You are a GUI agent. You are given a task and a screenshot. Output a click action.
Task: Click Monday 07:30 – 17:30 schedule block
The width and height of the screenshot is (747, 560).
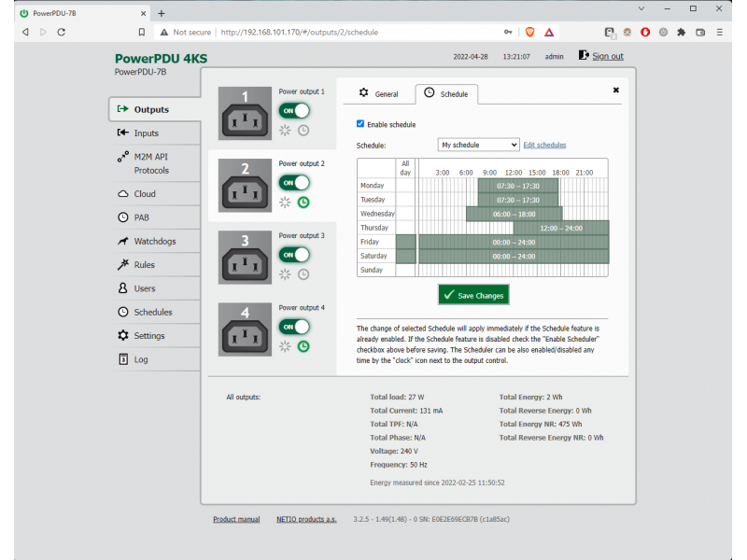518,186
